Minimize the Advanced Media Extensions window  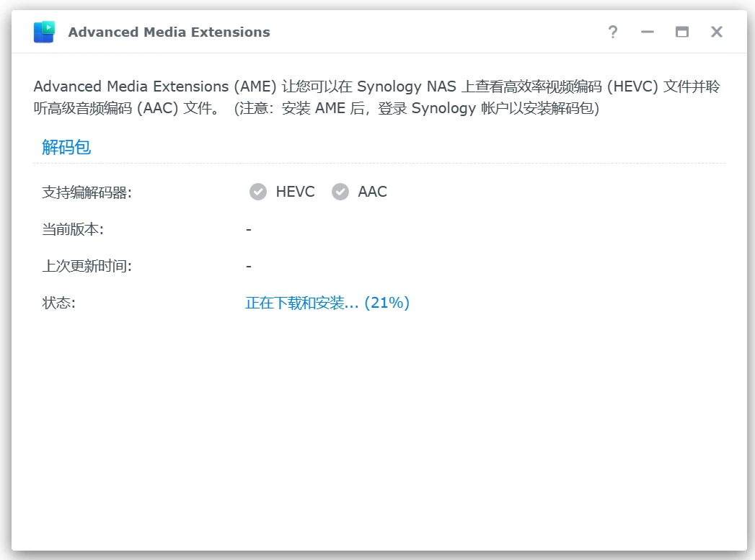[x=647, y=32]
